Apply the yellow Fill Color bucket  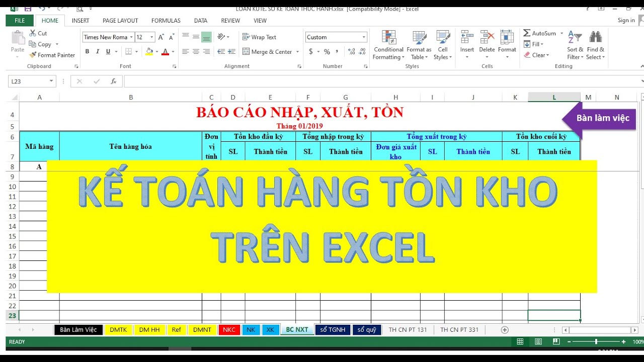(x=149, y=52)
